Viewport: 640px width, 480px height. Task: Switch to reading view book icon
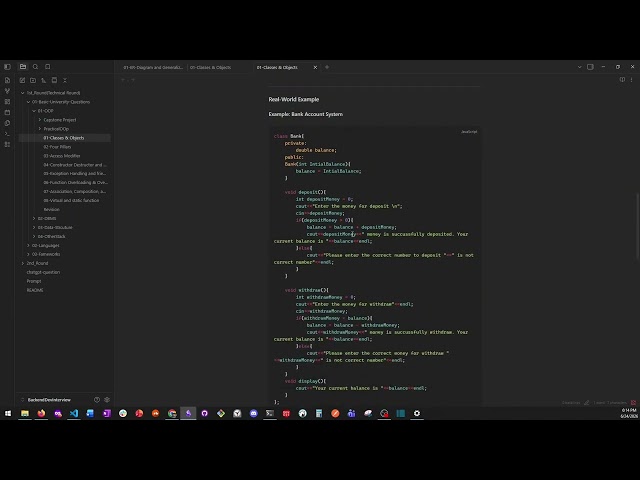(622, 80)
